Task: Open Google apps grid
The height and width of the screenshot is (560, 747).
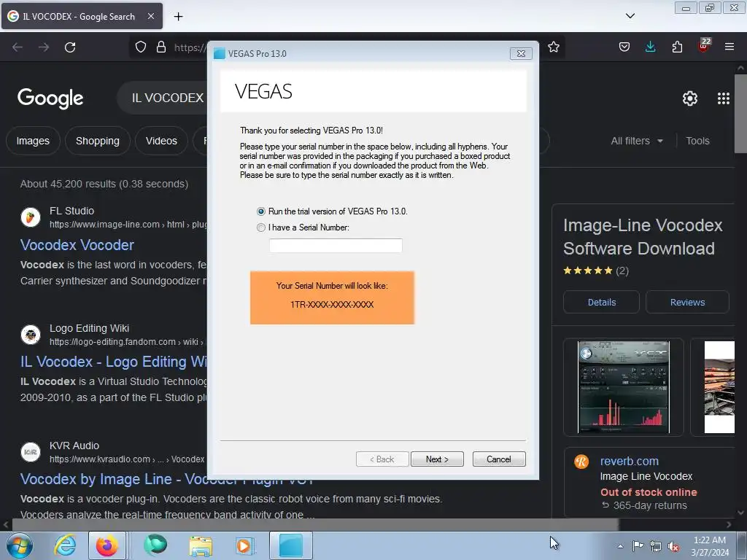Action: [723, 98]
